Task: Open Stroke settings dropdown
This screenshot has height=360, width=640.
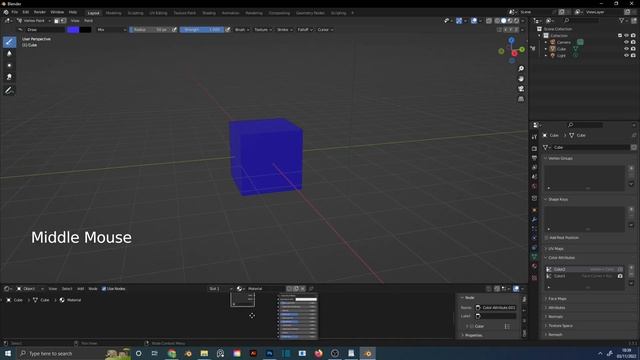Action: (284, 29)
